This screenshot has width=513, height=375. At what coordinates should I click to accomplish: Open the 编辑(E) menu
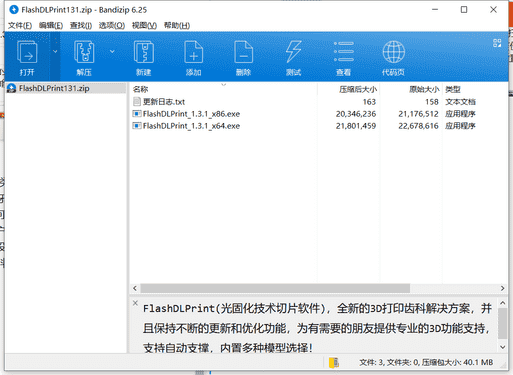[x=51, y=25]
